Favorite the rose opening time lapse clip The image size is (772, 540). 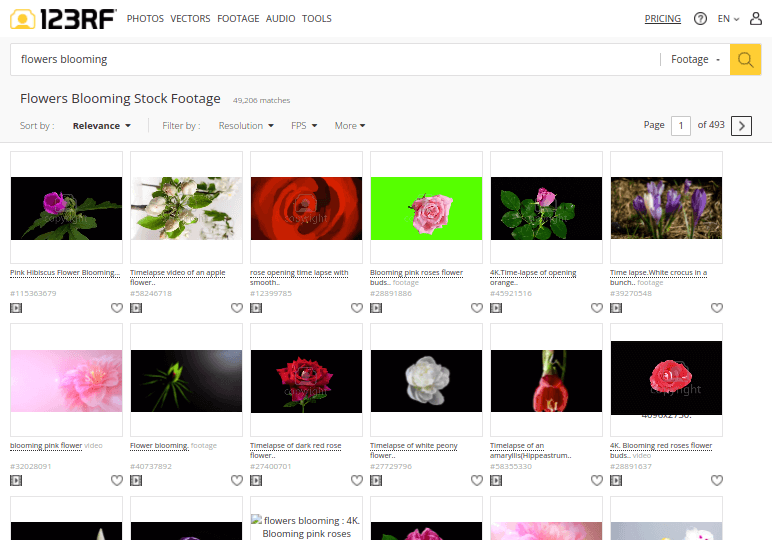click(356, 308)
